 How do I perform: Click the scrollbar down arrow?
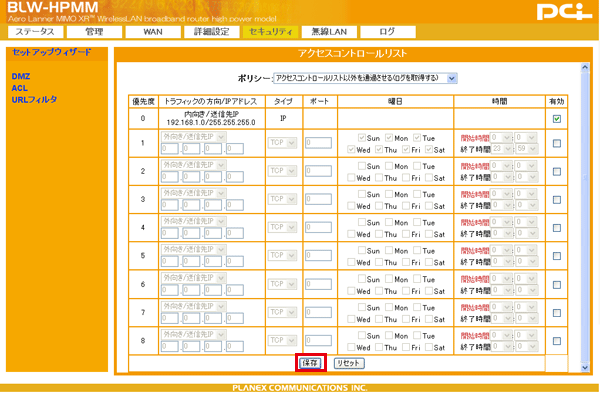pyautogui.click(x=585, y=367)
